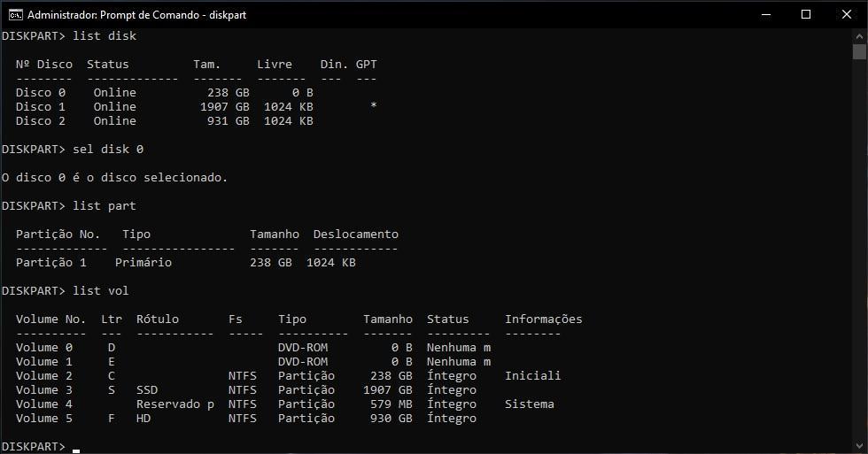Screen dimensions: 868x454
Task: Click the 'Disco 2' 931 GB row
Action: coord(165,121)
